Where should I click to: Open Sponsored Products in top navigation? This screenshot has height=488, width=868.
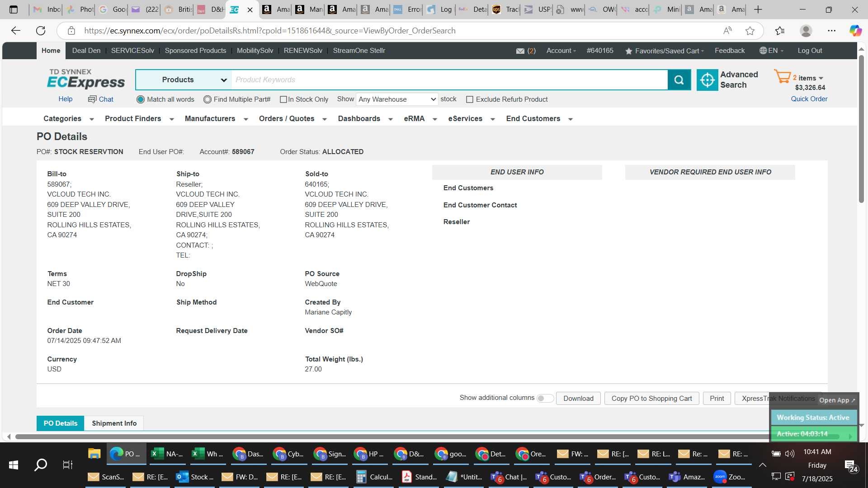[x=195, y=51]
